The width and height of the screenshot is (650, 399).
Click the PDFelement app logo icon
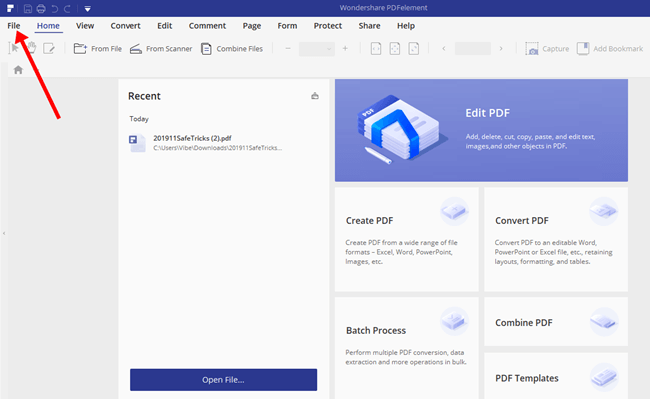10,8
